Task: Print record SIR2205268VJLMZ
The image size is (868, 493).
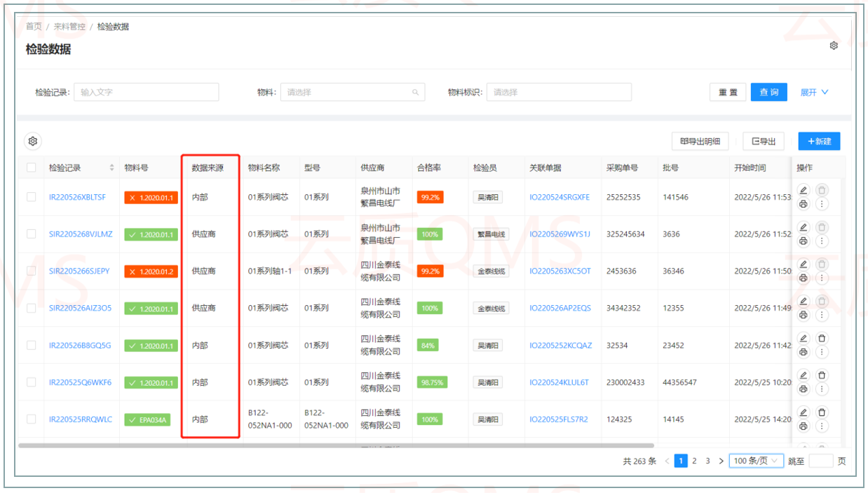Action: coord(803,241)
